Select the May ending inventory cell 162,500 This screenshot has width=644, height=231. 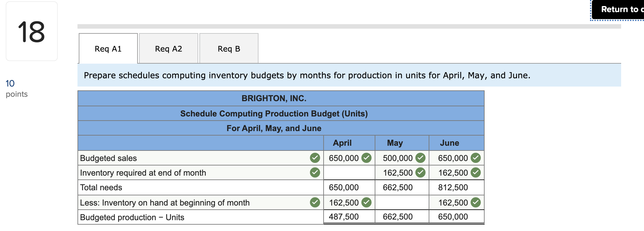pos(402,172)
